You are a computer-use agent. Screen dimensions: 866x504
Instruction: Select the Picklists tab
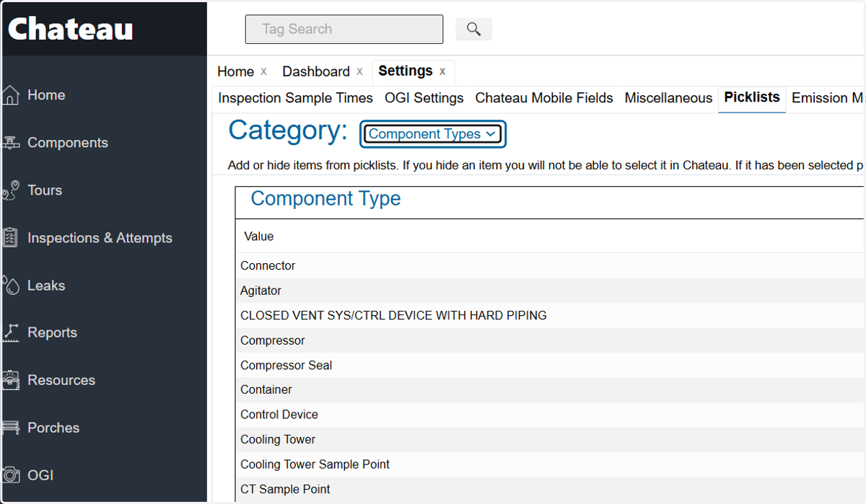752,97
